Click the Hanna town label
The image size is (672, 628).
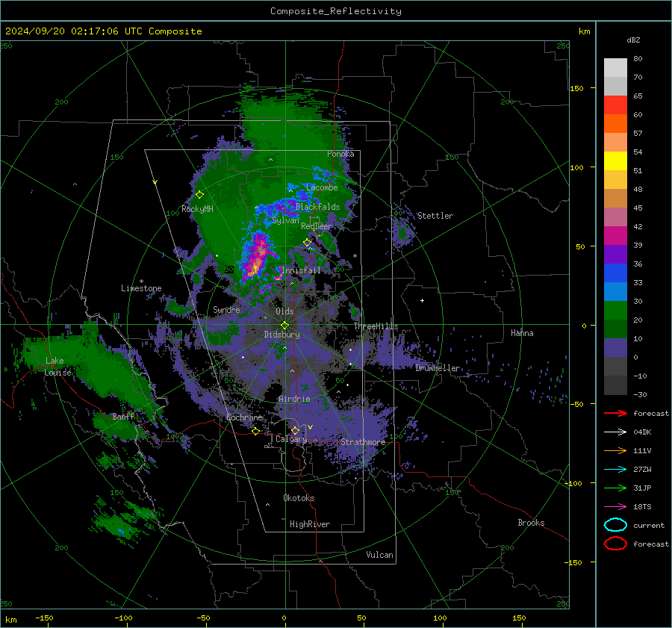pyautogui.click(x=522, y=333)
